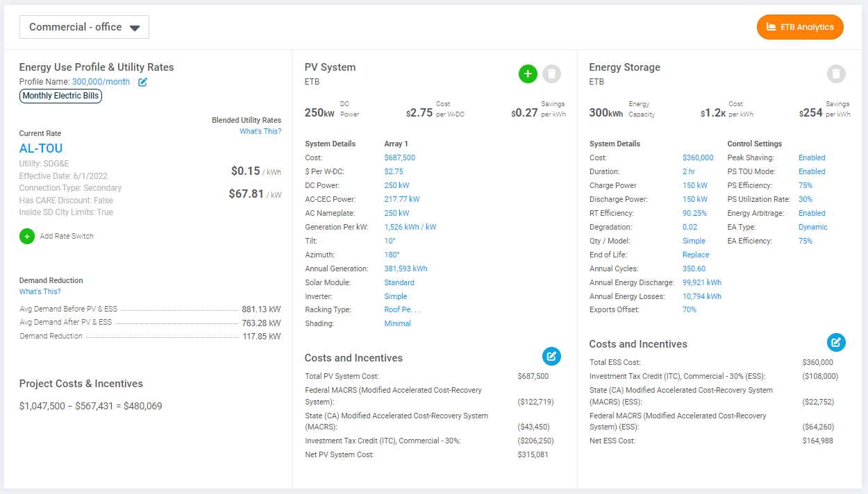Open What's This under Blended Utility Rates
This screenshot has height=494, width=868.
(260, 130)
